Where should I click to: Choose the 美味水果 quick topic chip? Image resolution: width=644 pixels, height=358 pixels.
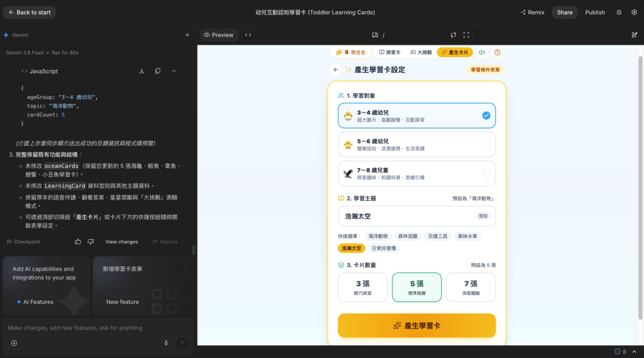click(x=467, y=236)
